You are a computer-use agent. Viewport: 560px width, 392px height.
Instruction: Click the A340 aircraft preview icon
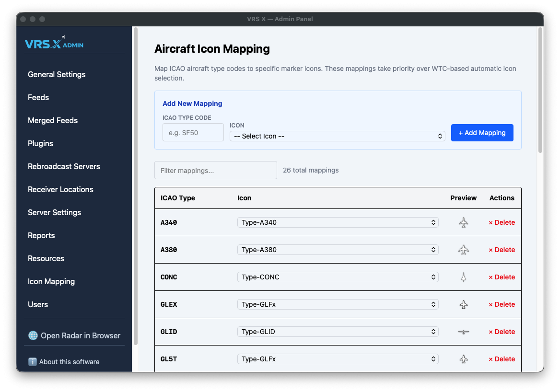click(463, 222)
